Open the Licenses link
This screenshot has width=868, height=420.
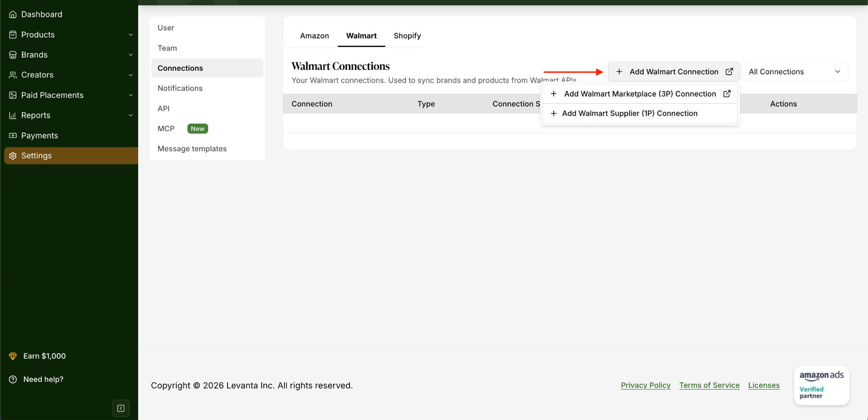coord(764,385)
